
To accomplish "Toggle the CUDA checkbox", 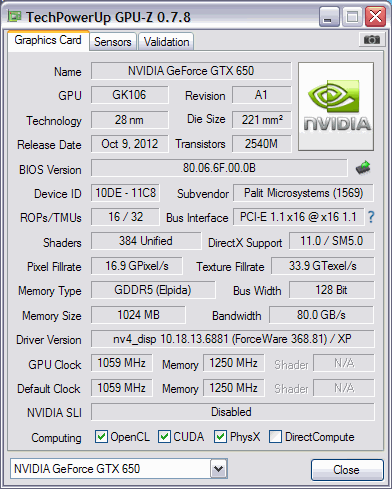I will (164, 436).
